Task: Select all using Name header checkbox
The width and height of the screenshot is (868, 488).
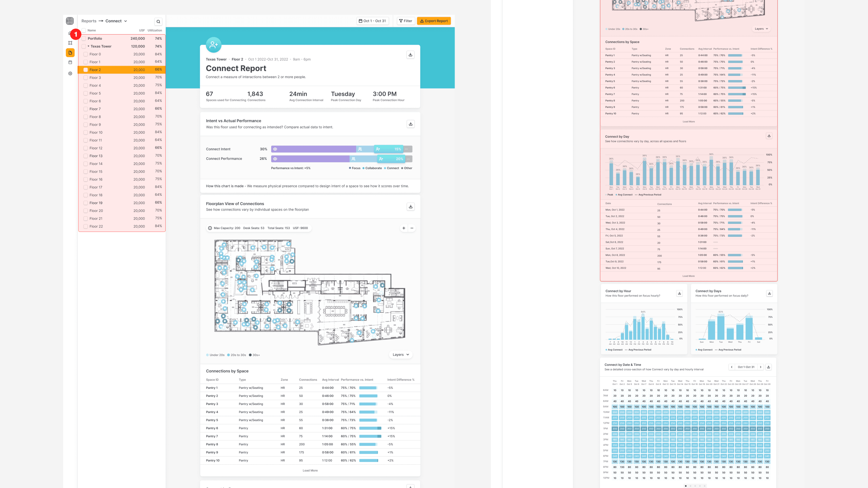Action: tap(84, 30)
